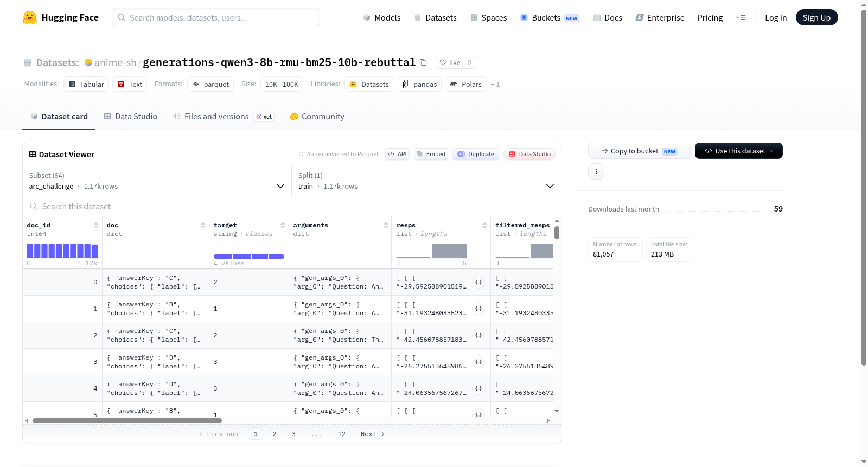Viewport: 868px width, 467px height.
Task: Click the resps lengths histogram
Action: click(x=431, y=251)
